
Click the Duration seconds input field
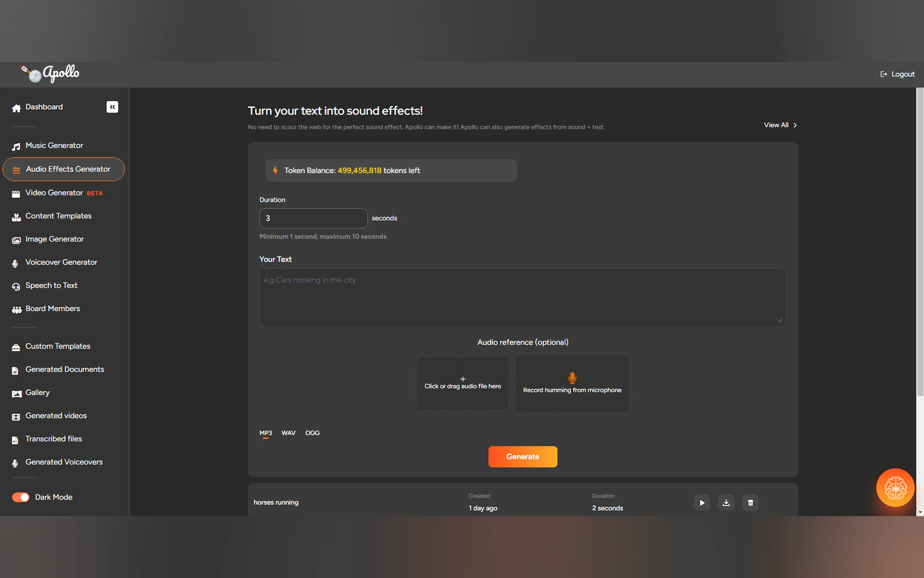[x=313, y=218]
